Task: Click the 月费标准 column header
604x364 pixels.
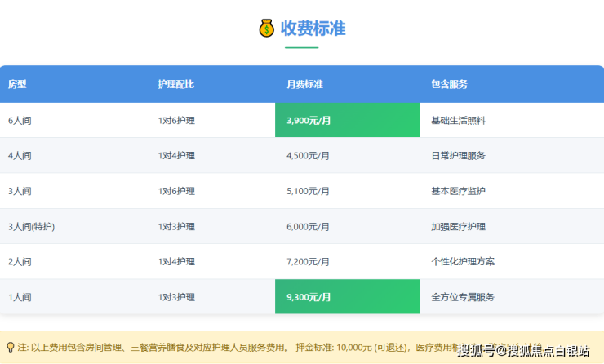Action: 305,84
